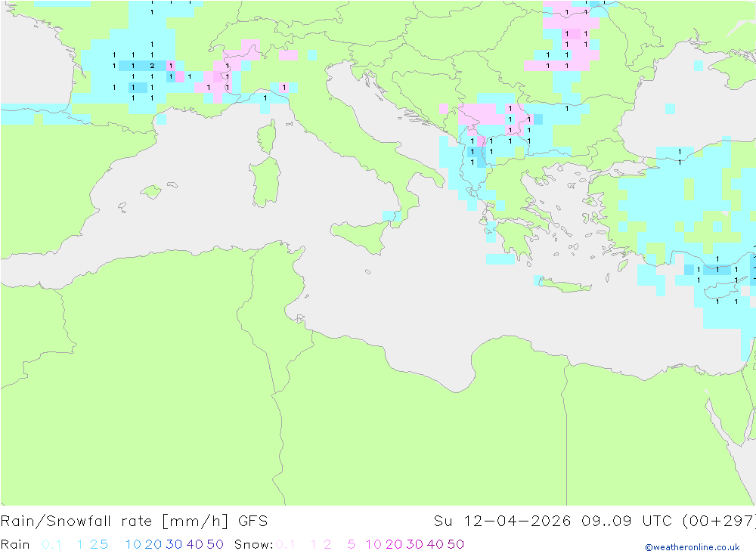Pick the rain legend value 20
756x554 pixels.
click(x=153, y=544)
